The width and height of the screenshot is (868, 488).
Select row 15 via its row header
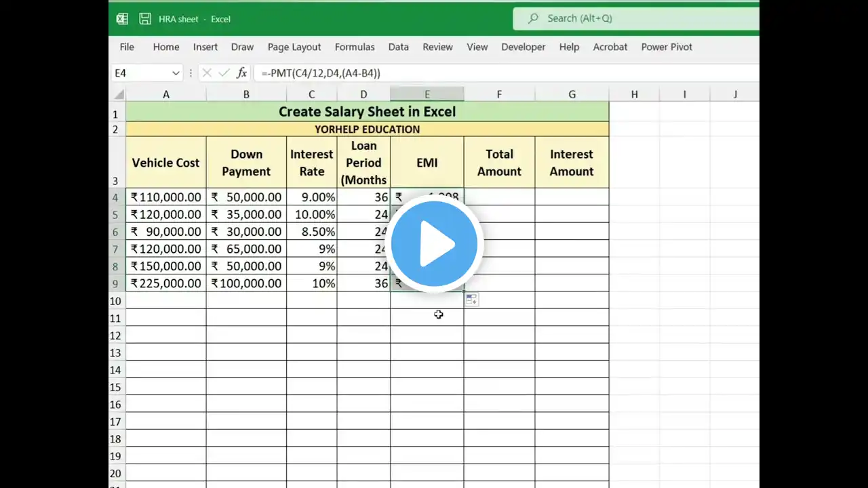(117, 387)
